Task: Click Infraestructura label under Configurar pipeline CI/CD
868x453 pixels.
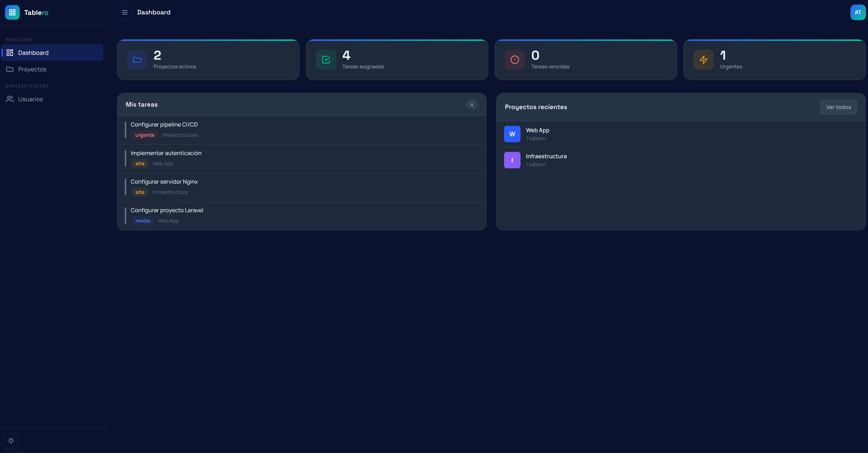Action: coord(180,135)
